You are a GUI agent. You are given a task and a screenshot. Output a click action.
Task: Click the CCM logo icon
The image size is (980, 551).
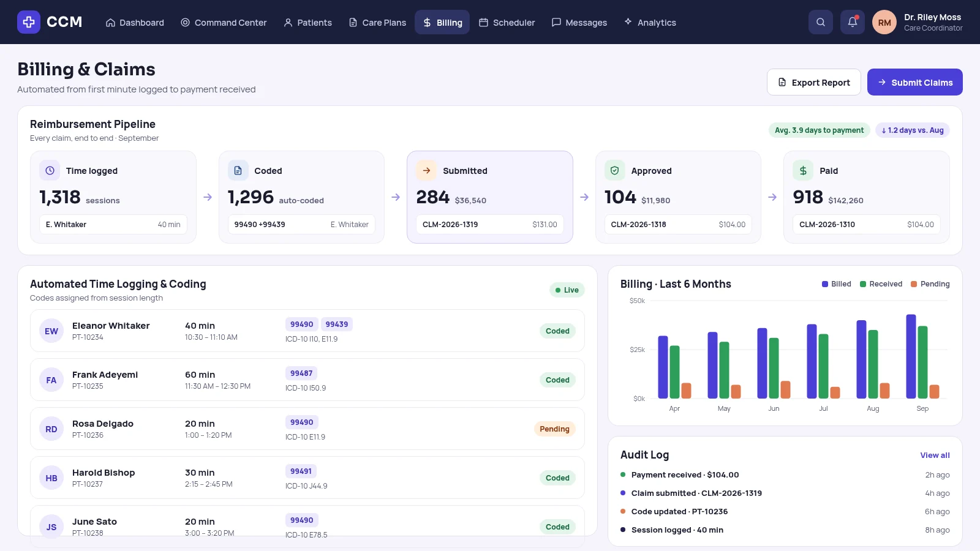coord(29,22)
